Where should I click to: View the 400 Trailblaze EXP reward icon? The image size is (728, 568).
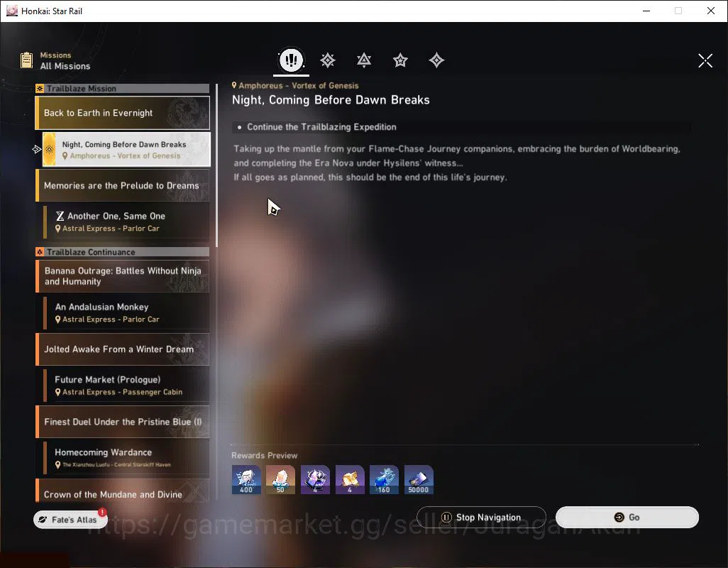246,480
